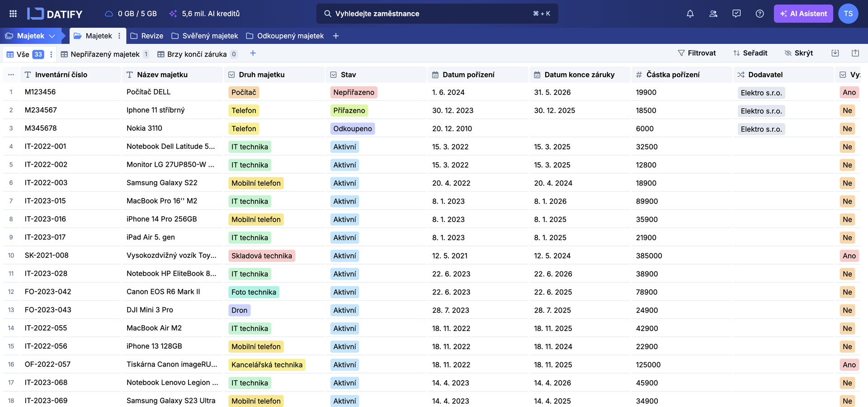Open the users/contacts icon
The width and height of the screenshot is (868, 407).
713,14
